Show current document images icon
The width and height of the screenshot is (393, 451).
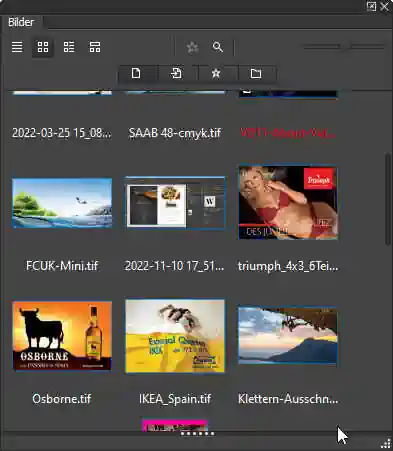[136, 73]
